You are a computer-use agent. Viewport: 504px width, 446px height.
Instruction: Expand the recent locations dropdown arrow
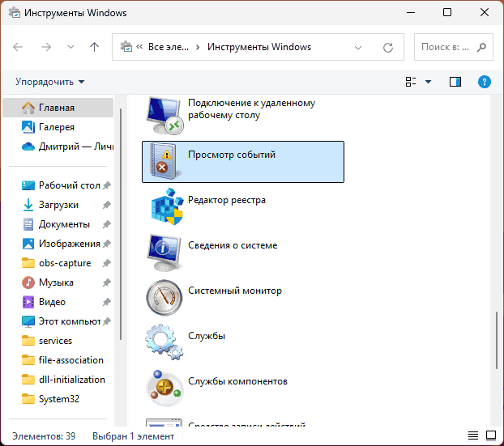[70, 47]
